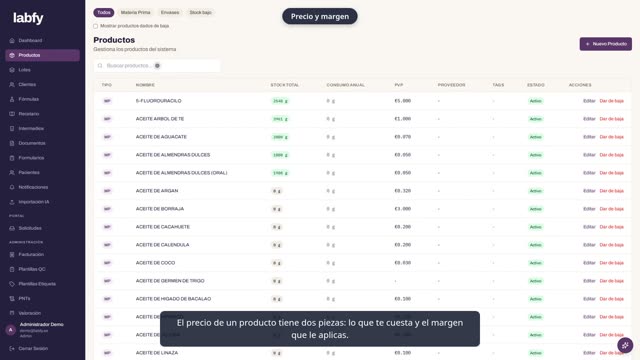
Task: Sort by the NOMBRE column header
Action: 145,85
